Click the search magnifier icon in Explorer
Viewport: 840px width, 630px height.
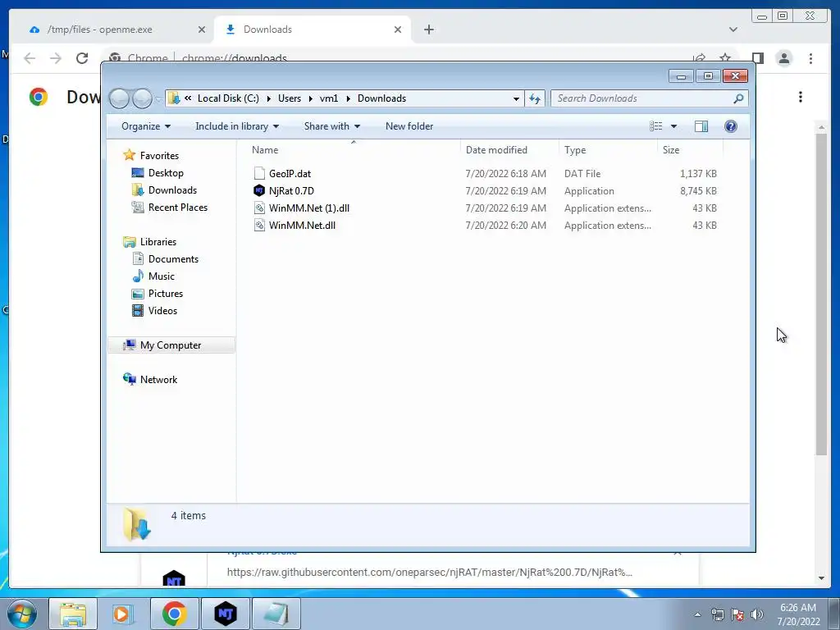click(738, 98)
